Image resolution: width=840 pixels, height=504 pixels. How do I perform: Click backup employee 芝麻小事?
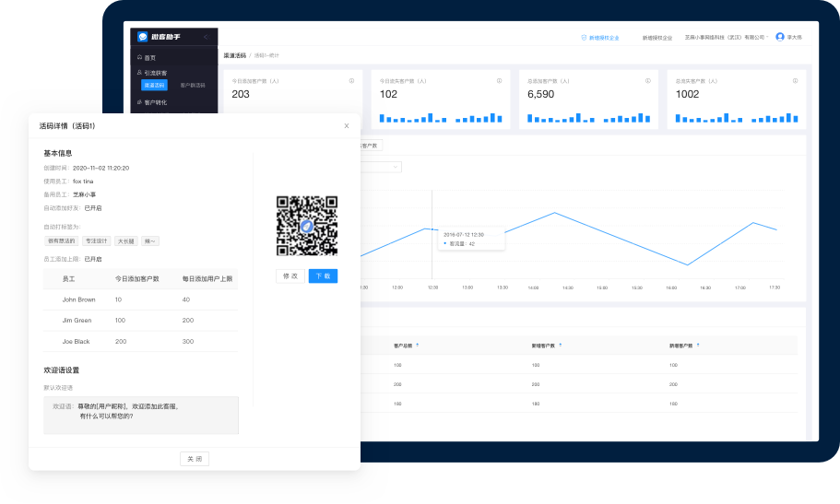tap(84, 195)
